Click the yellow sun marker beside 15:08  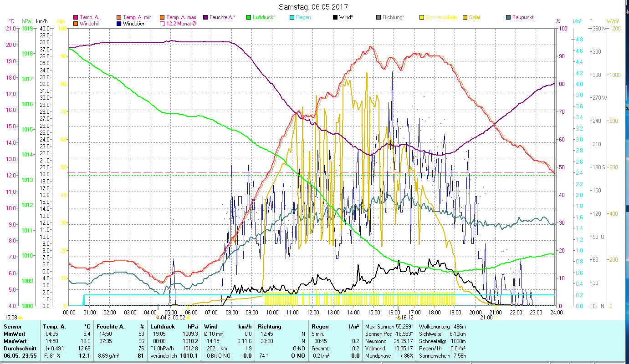coord(20,318)
